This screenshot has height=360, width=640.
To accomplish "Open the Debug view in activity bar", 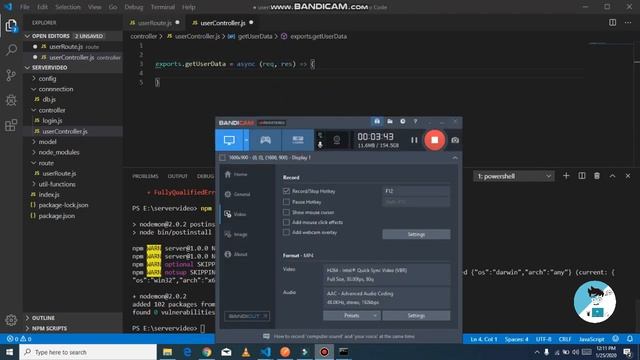I will point(11,100).
